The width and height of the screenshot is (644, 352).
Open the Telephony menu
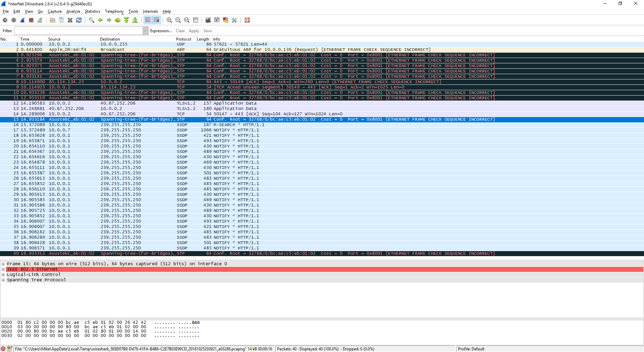coord(114,11)
